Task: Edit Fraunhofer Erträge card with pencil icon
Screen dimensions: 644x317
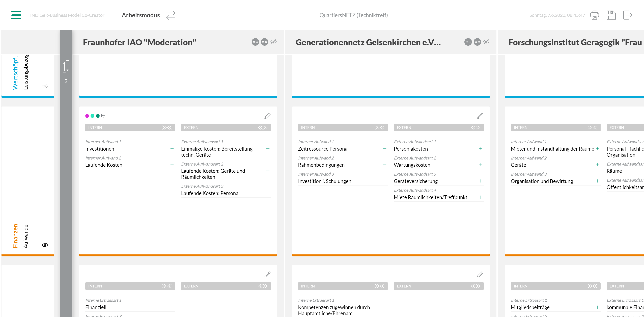Action: tap(267, 275)
